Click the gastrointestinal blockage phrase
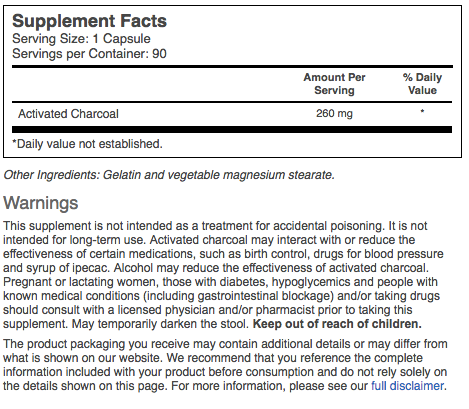This screenshot has width=469, height=409. pos(265,296)
